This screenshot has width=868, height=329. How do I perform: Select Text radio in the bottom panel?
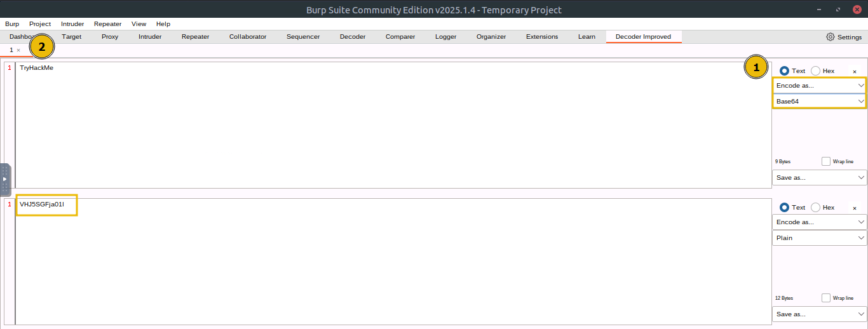click(x=784, y=208)
